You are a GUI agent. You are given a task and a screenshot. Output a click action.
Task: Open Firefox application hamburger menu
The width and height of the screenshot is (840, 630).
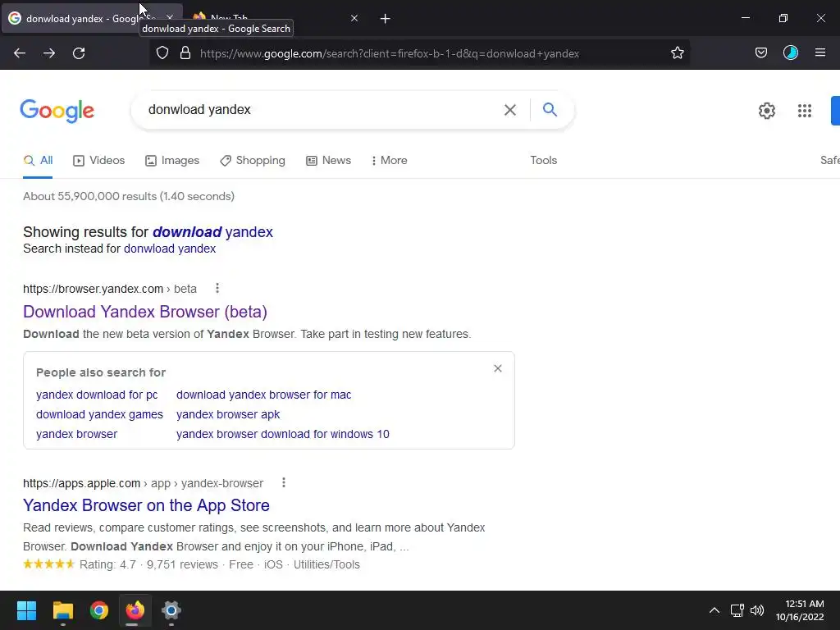(x=820, y=53)
